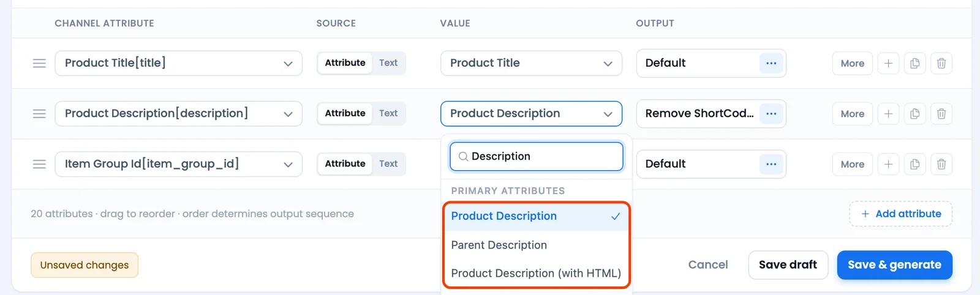Image resolution: width=980 pixels, height=295 pixels.
Task: Click Save draft
Action: tap(788, 265)
